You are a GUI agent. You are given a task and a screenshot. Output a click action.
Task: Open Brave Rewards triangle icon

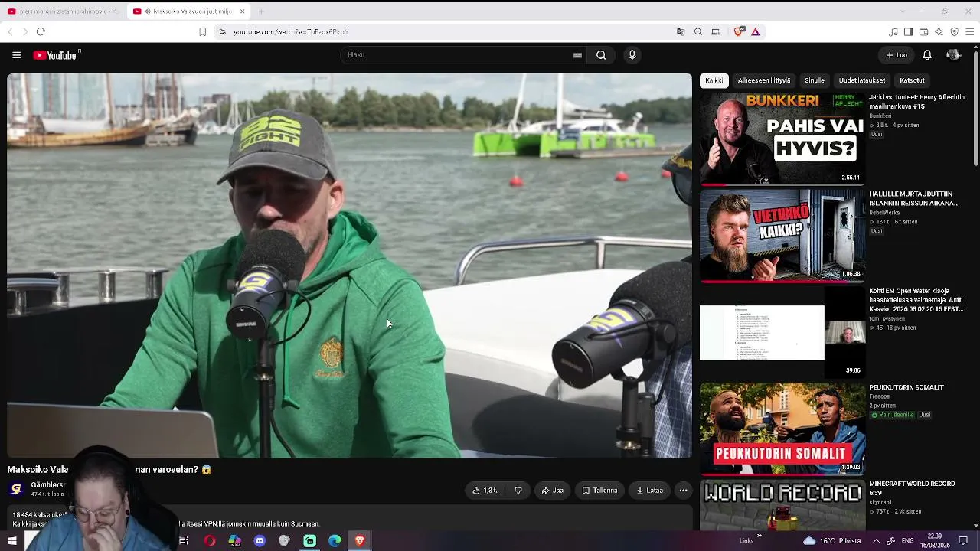[x=755, y=31]
